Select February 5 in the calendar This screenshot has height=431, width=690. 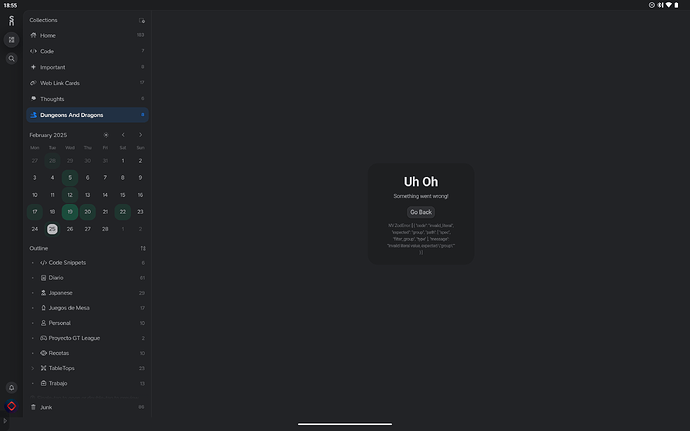(x=70, y=177)
